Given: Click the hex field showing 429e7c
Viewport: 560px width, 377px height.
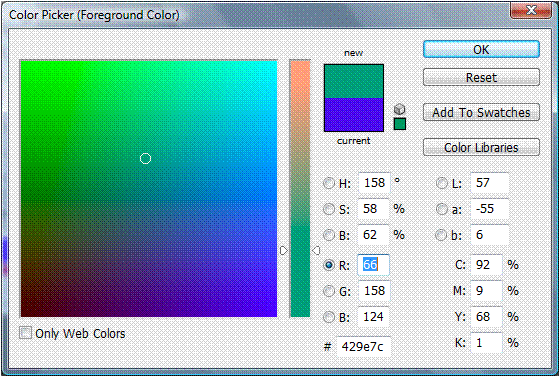Looking at the screenshot, I should [364, 346].
